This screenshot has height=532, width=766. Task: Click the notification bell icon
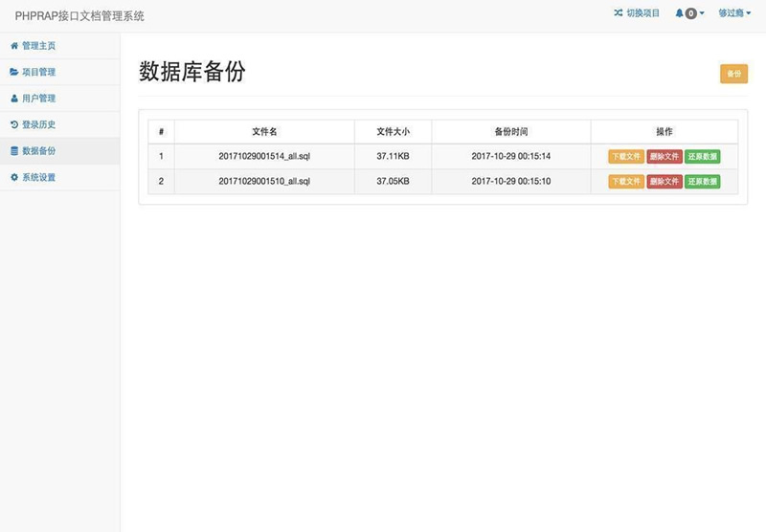pos(680,13)
